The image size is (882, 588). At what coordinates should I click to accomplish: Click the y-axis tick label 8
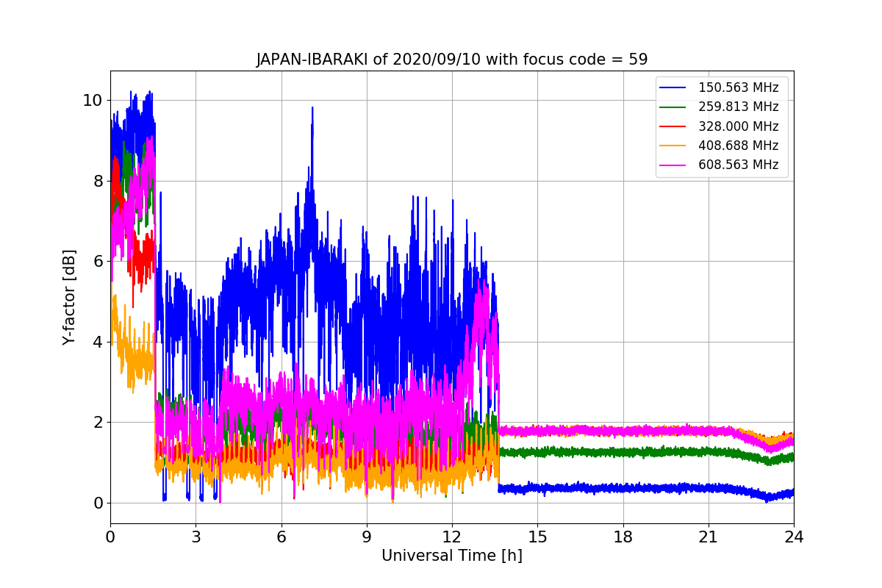98,181
